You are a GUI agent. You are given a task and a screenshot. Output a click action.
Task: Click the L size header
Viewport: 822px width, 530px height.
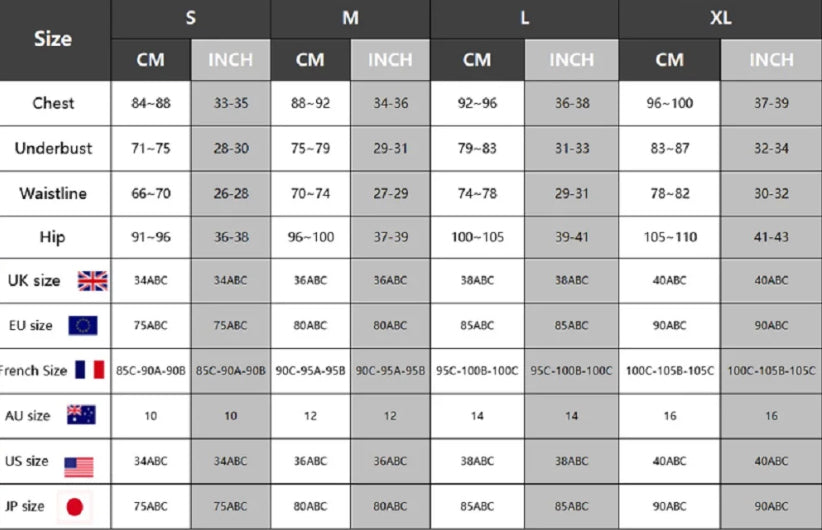(x=524, y=19)
